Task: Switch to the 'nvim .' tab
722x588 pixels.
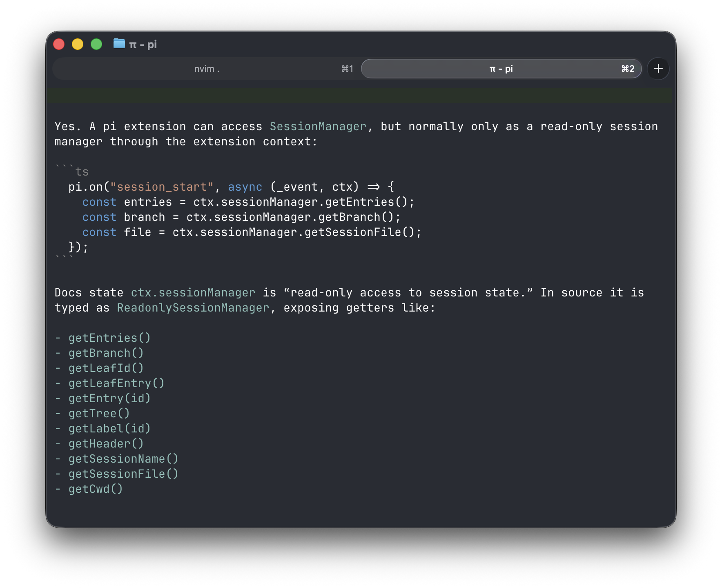Action: [x=207, y=69]
